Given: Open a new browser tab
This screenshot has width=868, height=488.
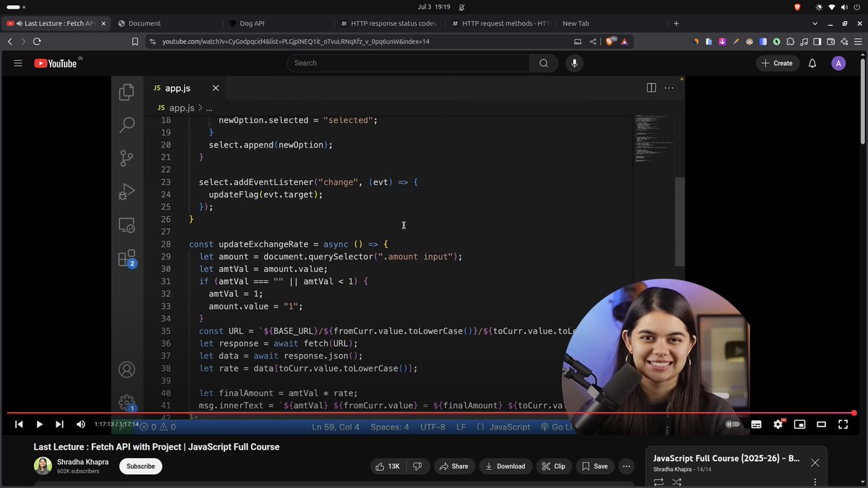Looking at the screenshot, I should tap(676, 23).
